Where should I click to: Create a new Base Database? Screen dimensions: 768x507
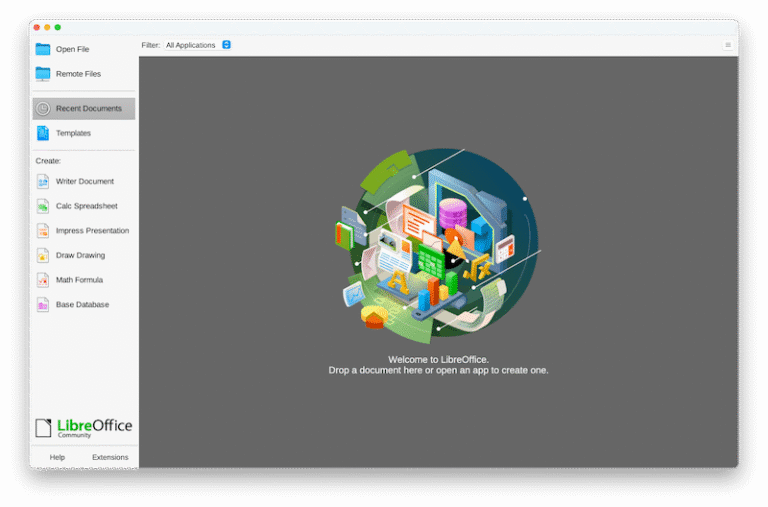tap(82, 305)
